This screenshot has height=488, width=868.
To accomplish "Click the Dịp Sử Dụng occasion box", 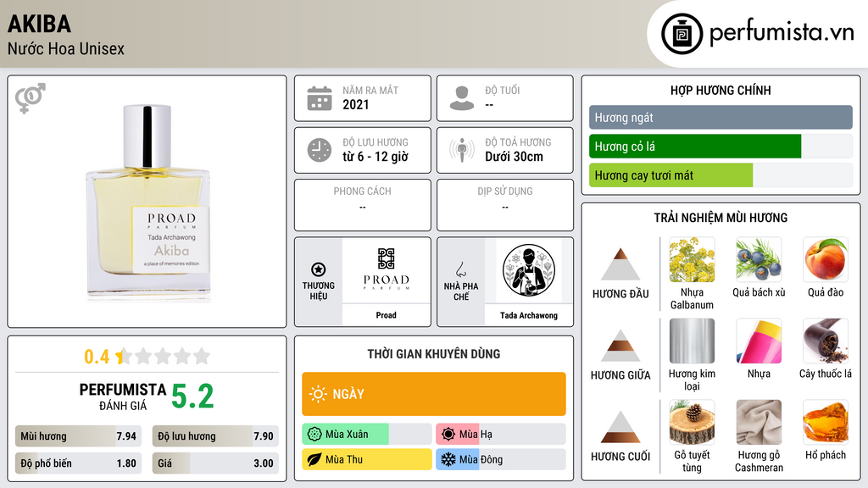I will click(505, 205).
